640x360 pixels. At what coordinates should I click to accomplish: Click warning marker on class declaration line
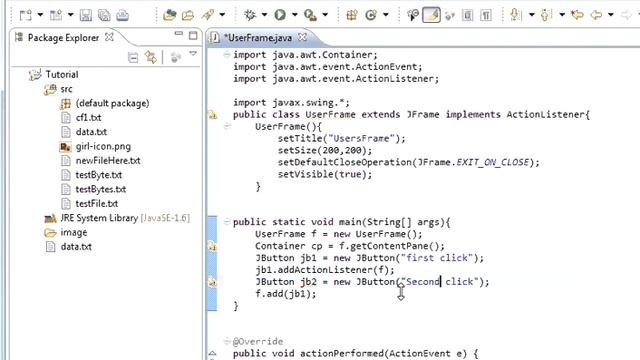(x=213, y=115)
